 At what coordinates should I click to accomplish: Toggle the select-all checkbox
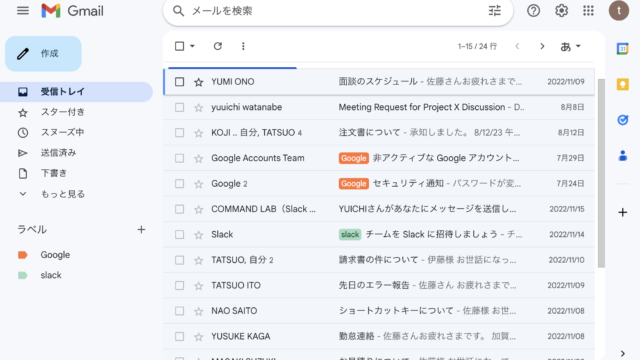click(180, 46)
